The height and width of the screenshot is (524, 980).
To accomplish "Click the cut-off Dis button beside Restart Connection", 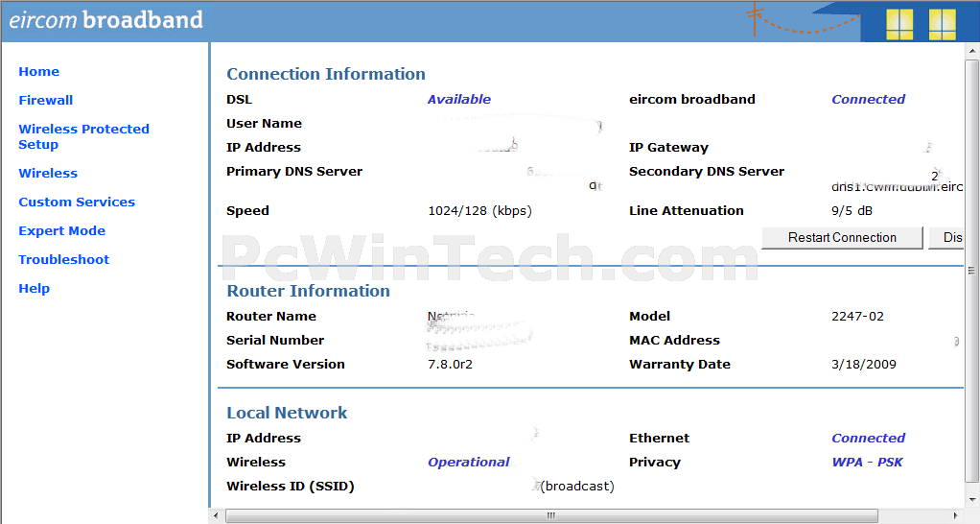I will pyautogui.click(x=946, y=238).
